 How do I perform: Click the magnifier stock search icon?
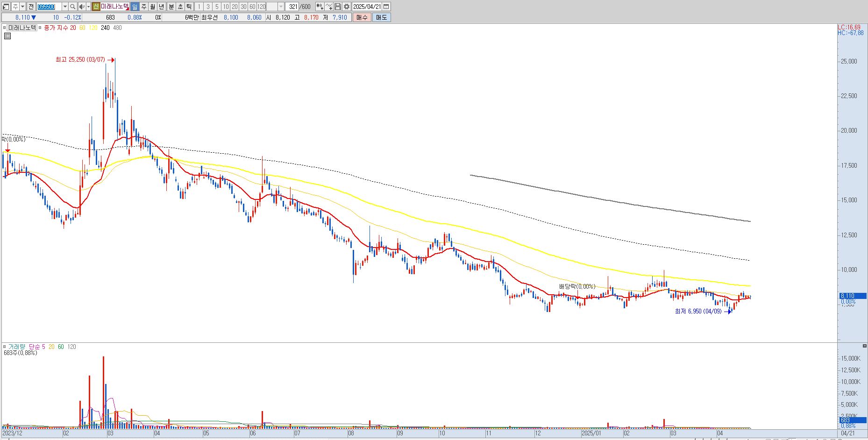click(x=73, y=7)
